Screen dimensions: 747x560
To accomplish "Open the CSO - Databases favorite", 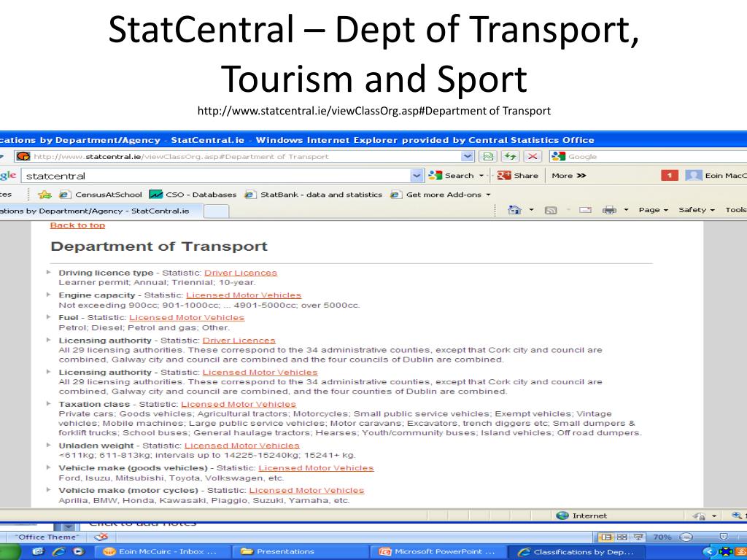I will click(x=193, y=194).
